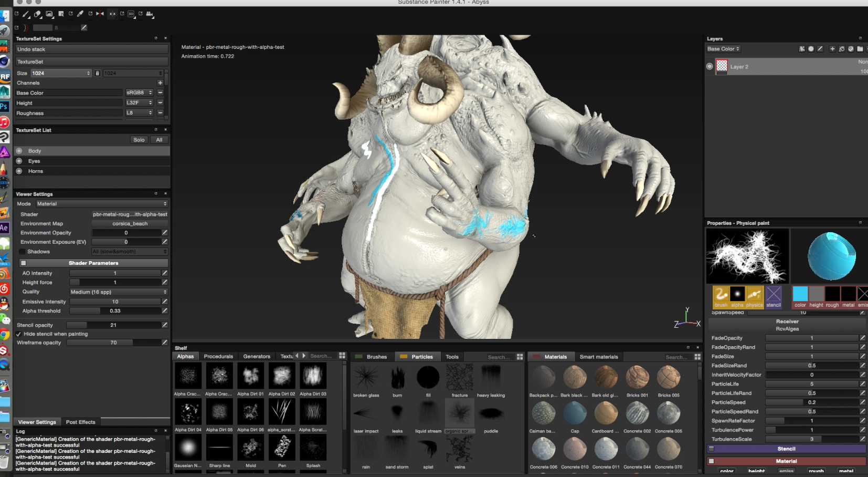The width and height of the screenshot is (868, 477).
Task: Toggle 'Hide stencil when painting' checkbox
Action: tap(18, 334)
